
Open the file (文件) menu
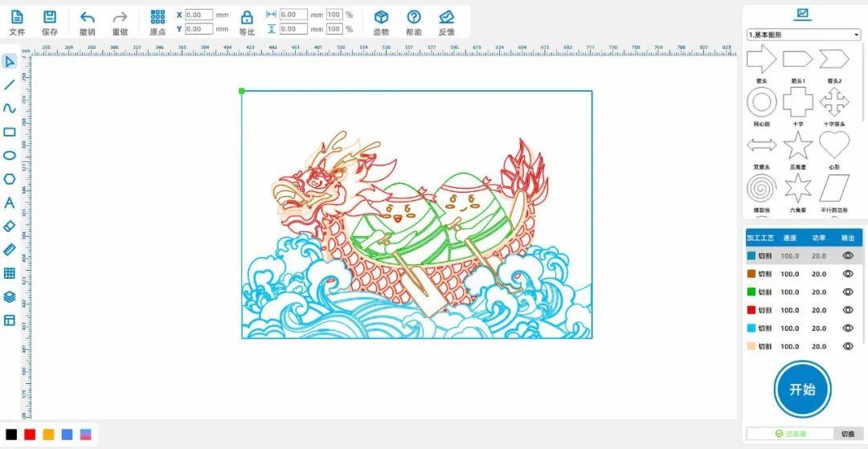(17, 18)
